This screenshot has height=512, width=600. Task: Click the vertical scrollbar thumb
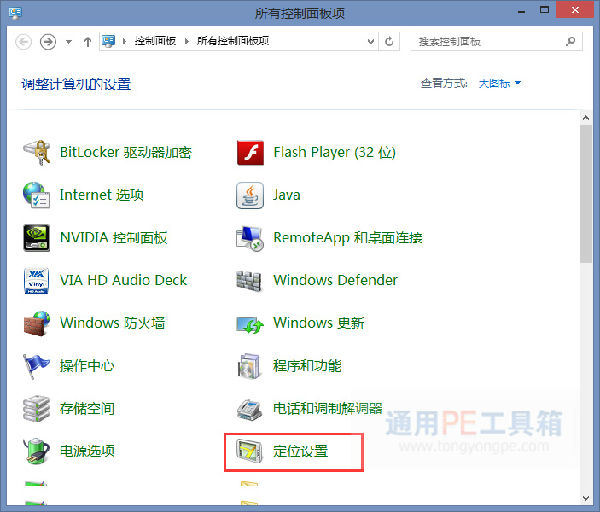pyautogui.click(x=586, y=194)
